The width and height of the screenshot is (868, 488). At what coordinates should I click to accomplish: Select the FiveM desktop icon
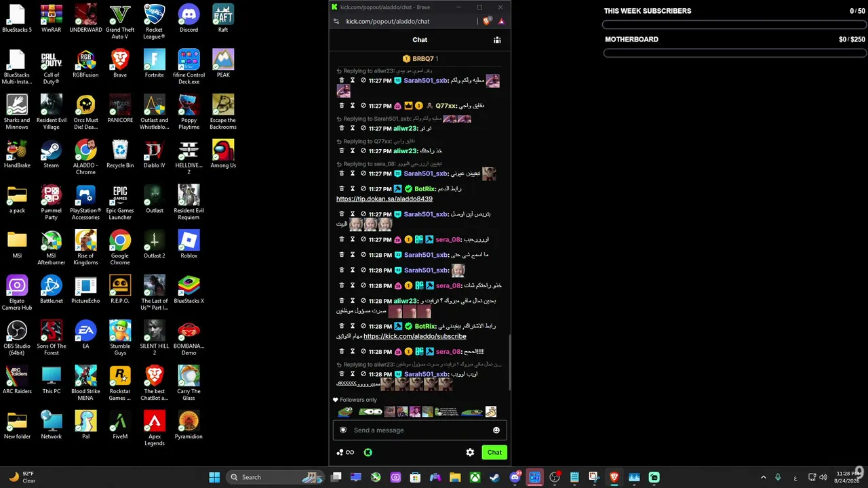pyautogui.click(x=120, y=426)
